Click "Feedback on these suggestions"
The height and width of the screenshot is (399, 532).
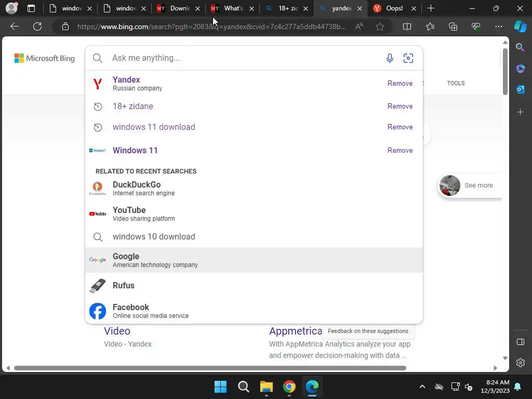point(368,331)
